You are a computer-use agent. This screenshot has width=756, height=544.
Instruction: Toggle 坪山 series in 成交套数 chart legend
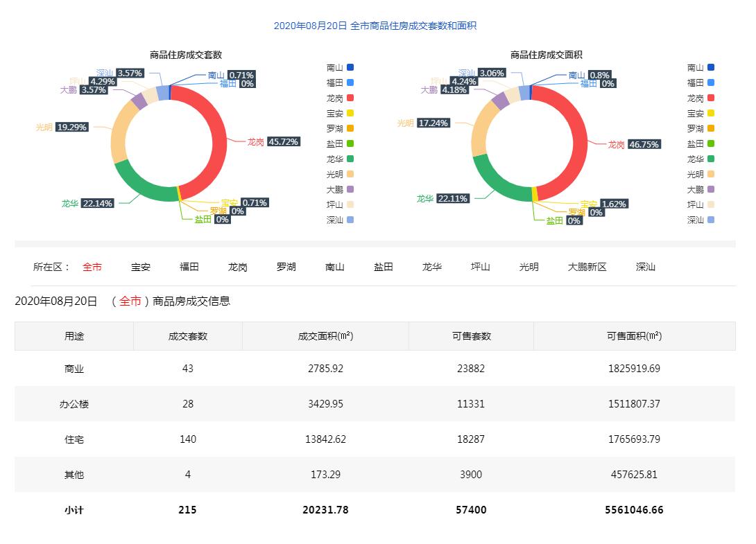350,204
